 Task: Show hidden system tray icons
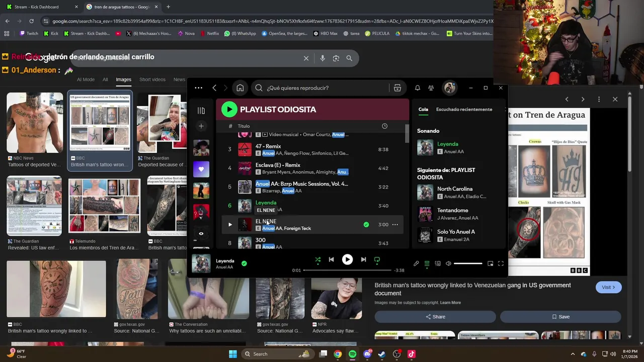click(x=573, y=354)
